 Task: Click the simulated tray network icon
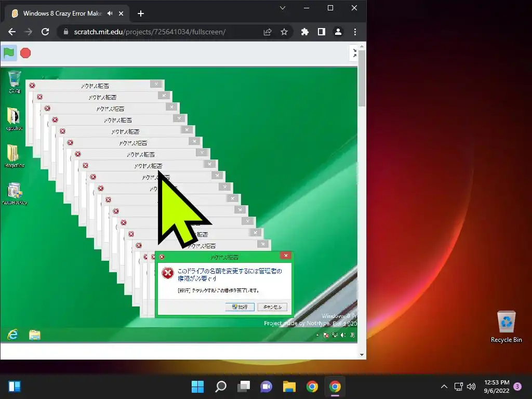(335, 335)
